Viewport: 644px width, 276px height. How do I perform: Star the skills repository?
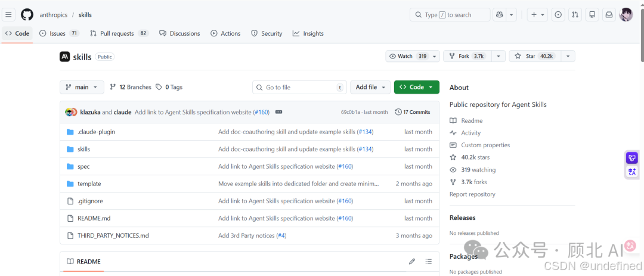coord(535,56)
